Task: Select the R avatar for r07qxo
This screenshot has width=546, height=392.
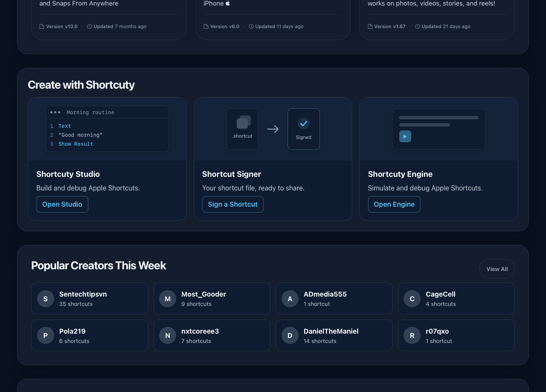Action: [412, 335]
